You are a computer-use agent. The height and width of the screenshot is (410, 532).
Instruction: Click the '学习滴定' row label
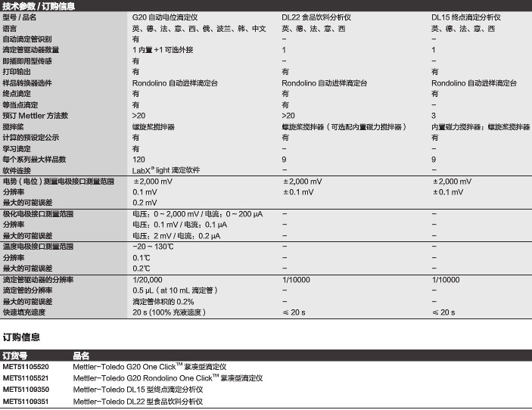[17, 148]
